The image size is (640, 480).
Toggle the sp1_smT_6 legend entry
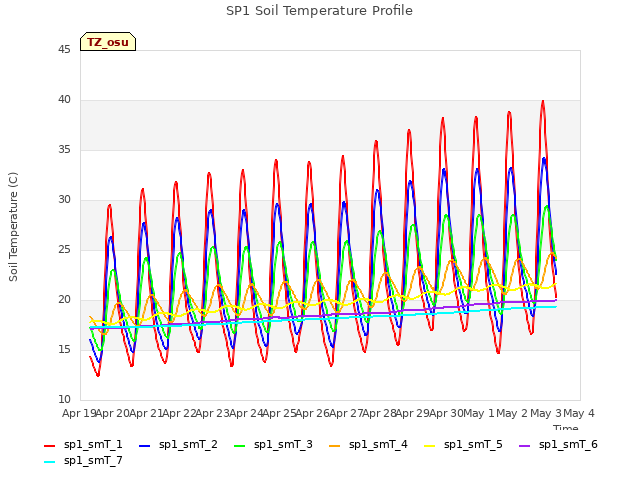(558, 444)
